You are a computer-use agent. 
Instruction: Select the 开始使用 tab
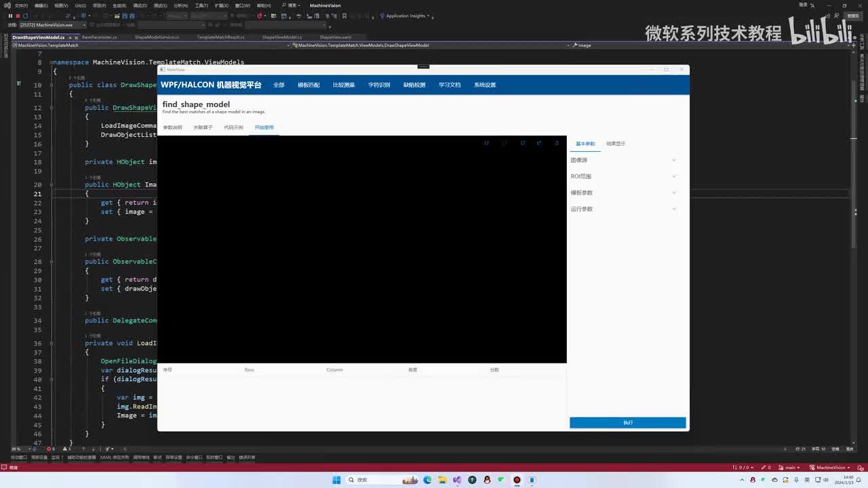click(264, 127)
